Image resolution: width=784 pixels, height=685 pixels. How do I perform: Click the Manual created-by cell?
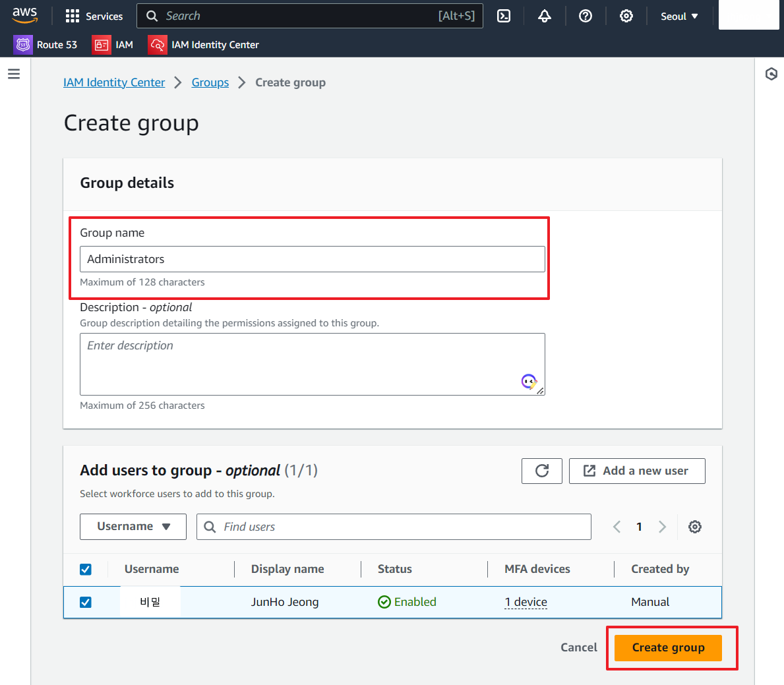[650, 602]
